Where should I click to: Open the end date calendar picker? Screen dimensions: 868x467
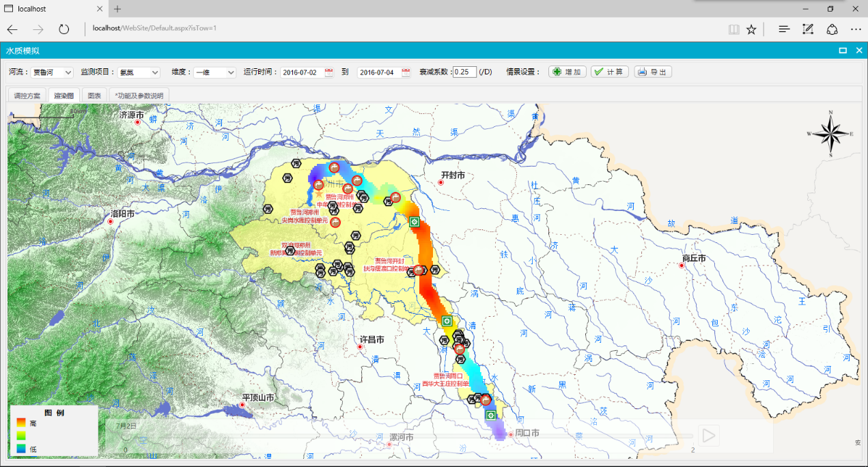click(x=406, y=72)
